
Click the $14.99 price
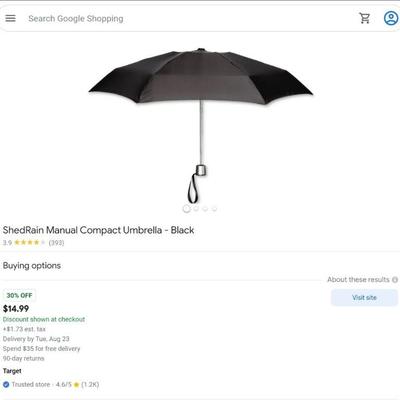pyautogui.click(x=16, y=309)
